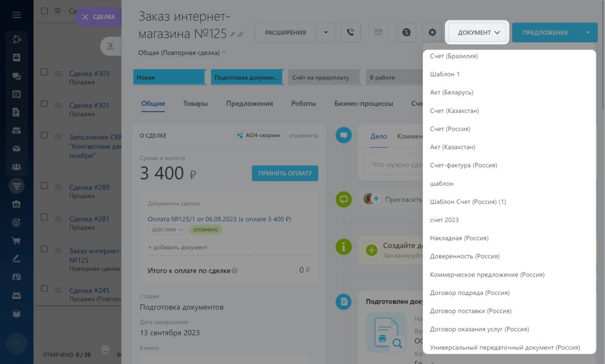Open the robot automation sidebar icon

(x=17, y=295)
